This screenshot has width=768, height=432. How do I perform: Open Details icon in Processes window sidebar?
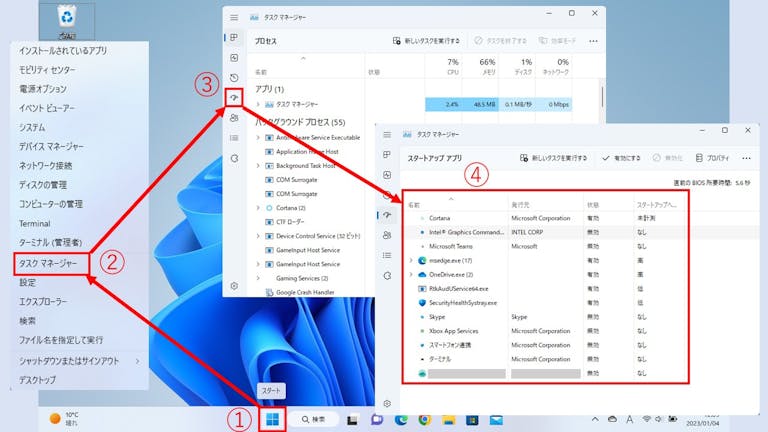tap(234, 138)
